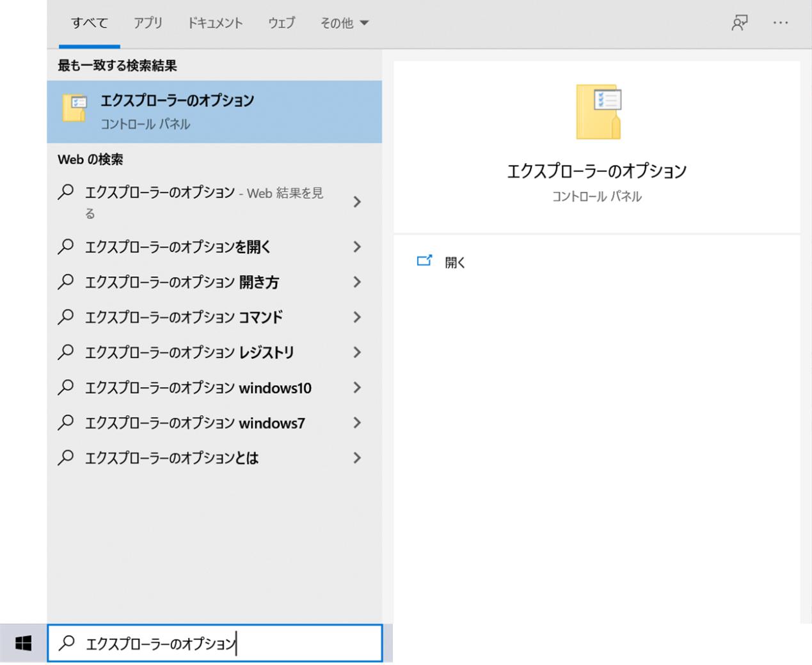
Task: Expand the オプションを開く suggestion arrow
Action: click(x=357, y=247)
